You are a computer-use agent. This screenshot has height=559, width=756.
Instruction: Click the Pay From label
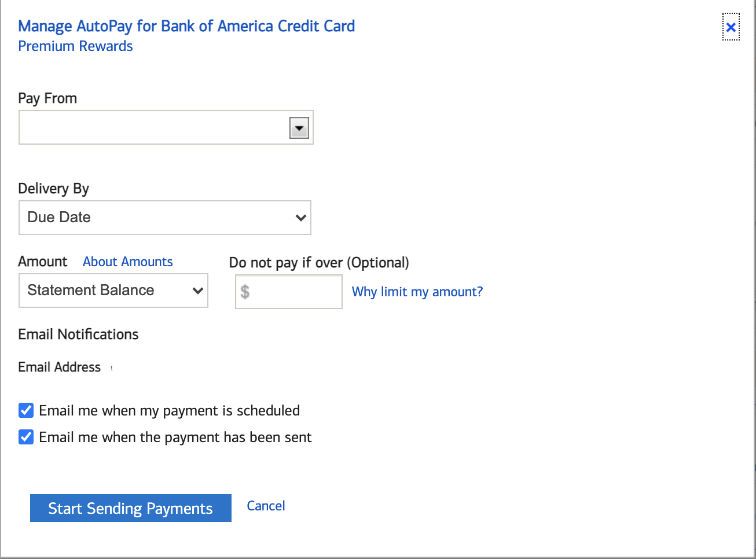coord(47,98)
